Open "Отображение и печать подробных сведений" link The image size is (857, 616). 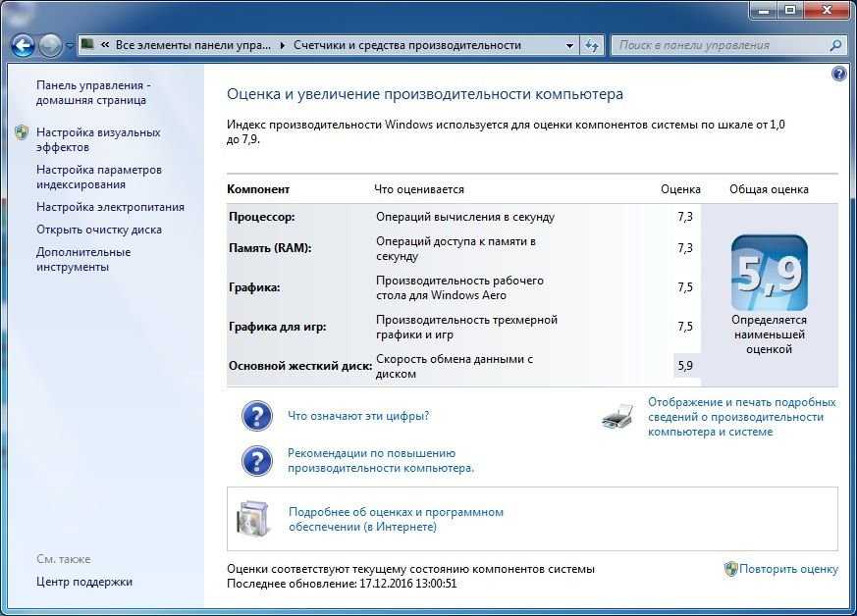pos(742,417)
